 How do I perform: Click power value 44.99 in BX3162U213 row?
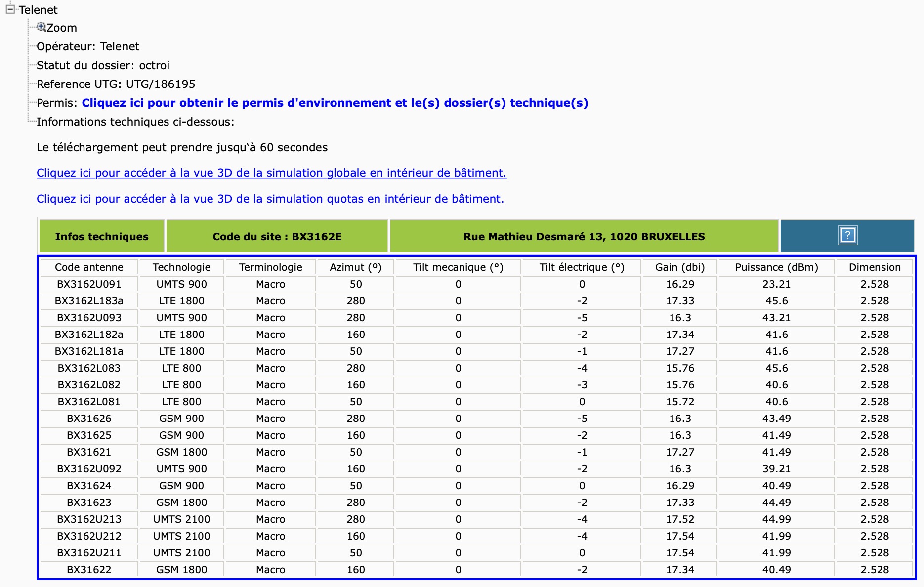pos(776,519)
